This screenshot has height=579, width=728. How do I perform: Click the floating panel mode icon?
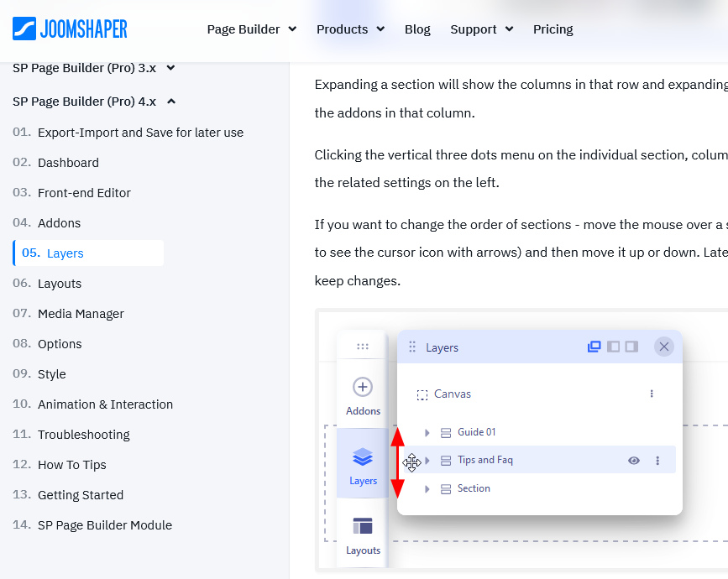tap(594, 347)
